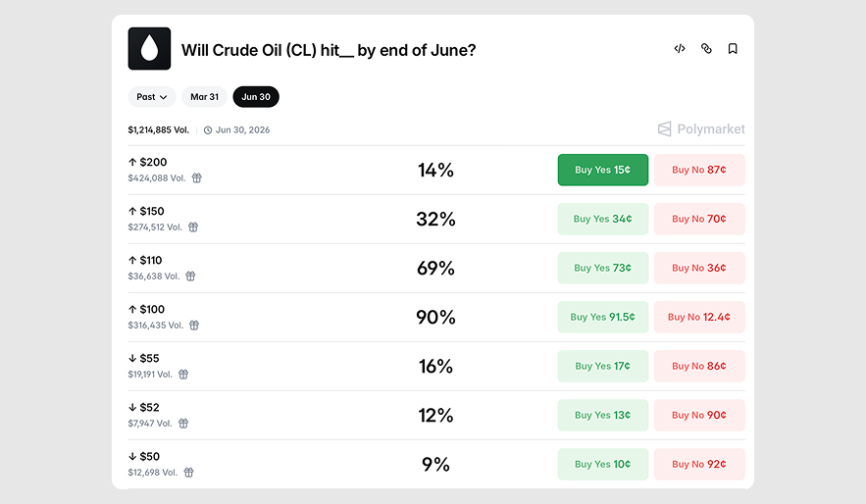Click gift icon beside $424,088 Vol.
The image size is (866, 504).
[x=197, y=178]
